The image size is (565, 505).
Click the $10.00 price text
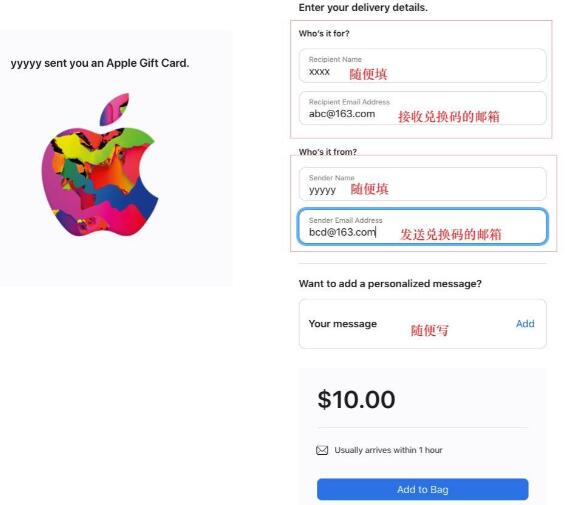coord(356,399)
